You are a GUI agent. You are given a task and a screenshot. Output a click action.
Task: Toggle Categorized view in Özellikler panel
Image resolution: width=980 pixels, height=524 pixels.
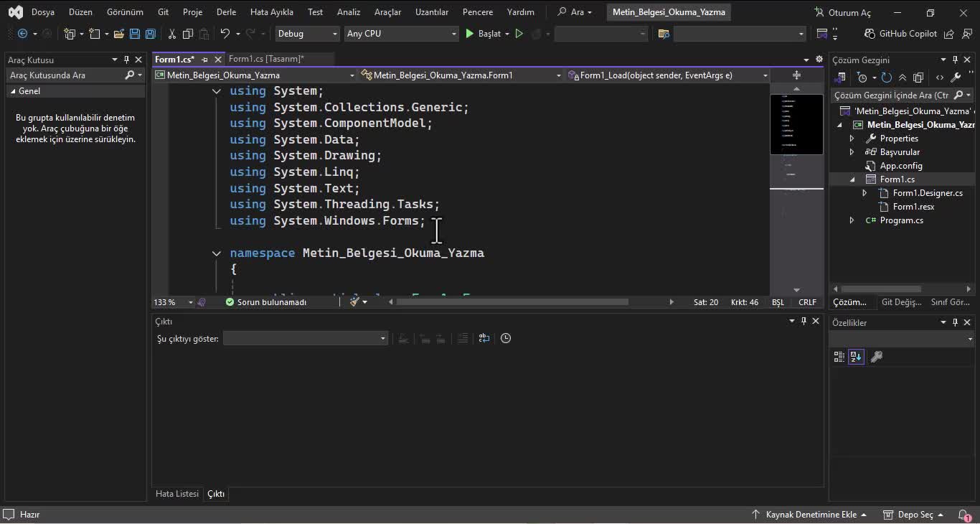[839, 357]
